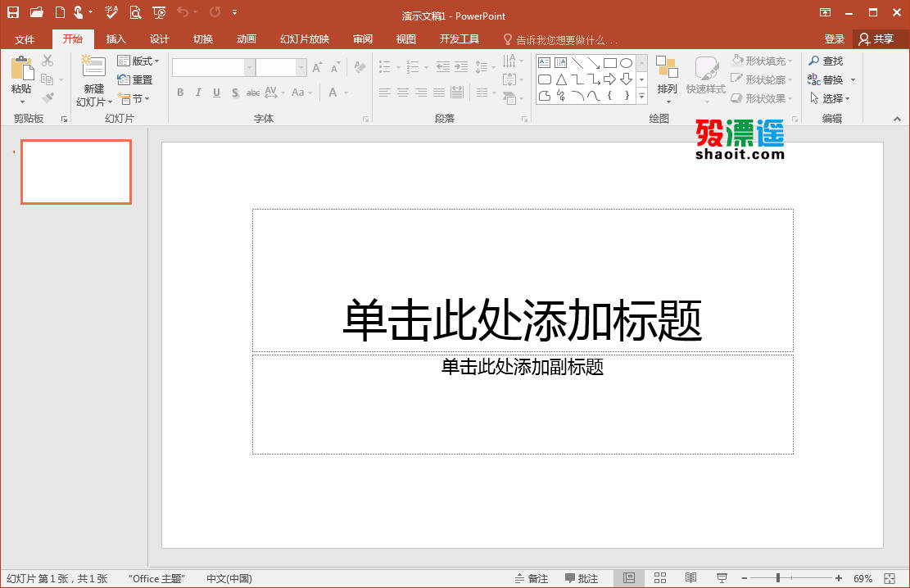910x588 pixels.
Task: Click Notes (备注) in status bar
Action: click(532, 578)
